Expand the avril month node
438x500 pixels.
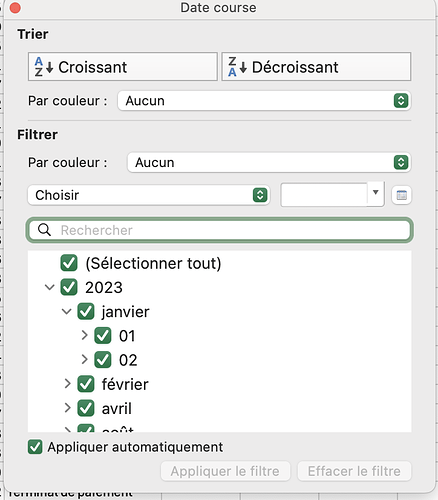[67, 408]
